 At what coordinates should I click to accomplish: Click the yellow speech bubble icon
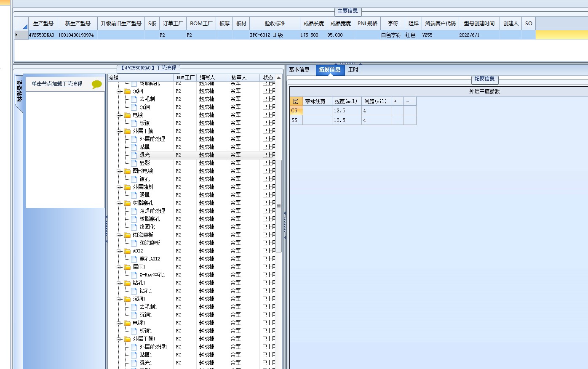(97, 84)
